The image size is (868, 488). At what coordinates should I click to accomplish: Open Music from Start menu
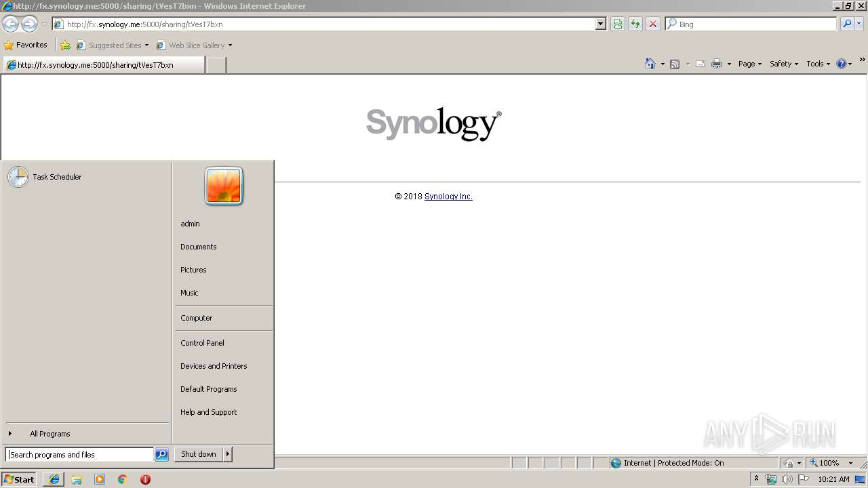pyautogui.click(x=224, y=293)
